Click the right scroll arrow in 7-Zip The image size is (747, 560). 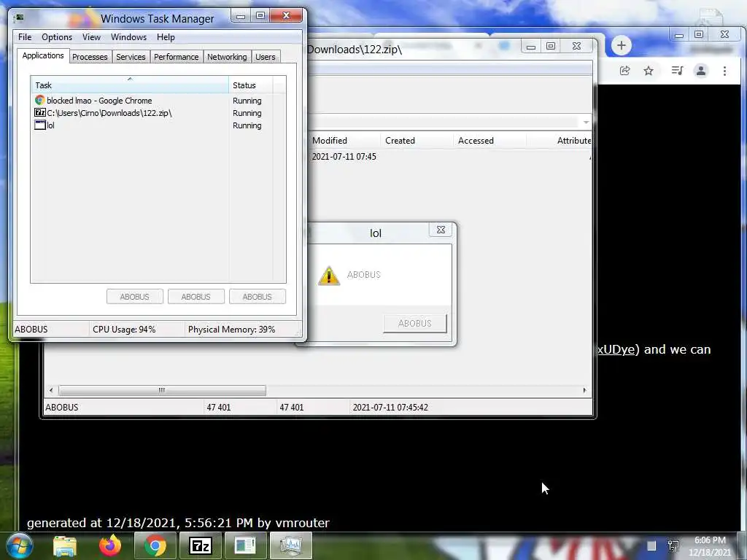(x=584, y=391)
